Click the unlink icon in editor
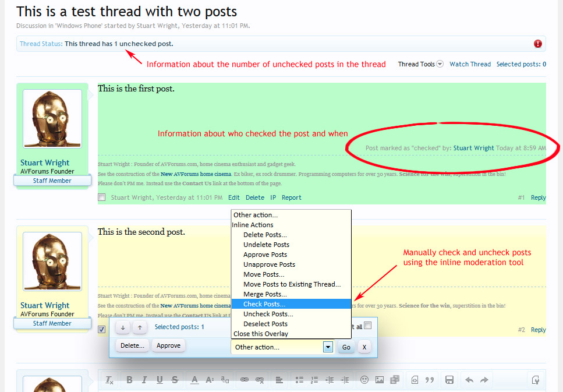 point(260,380)
